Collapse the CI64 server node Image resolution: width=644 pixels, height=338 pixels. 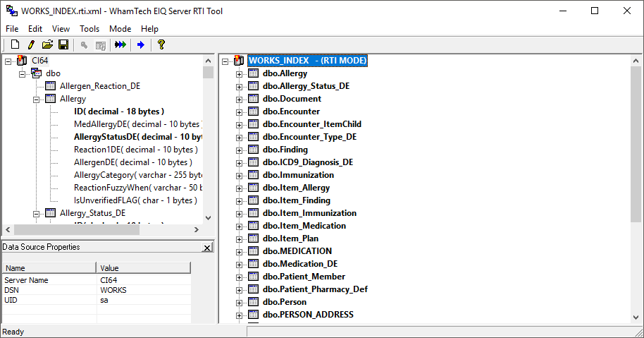8,61
